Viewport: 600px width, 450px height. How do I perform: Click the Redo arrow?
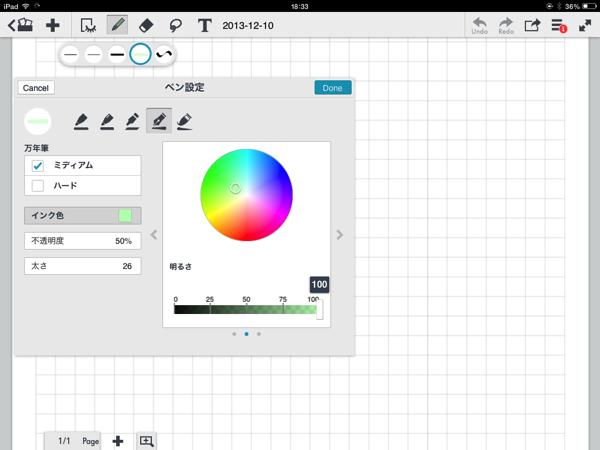click(506, 24)
